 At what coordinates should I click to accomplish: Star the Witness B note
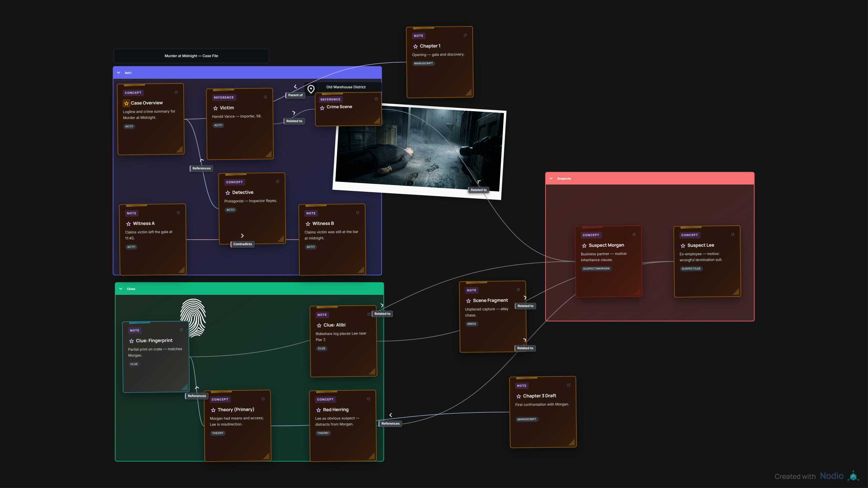(x=308, y=224)
